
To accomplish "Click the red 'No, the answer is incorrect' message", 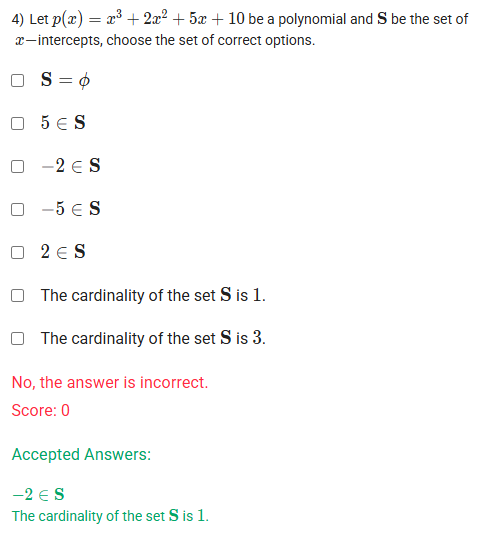I will [110, 383].
